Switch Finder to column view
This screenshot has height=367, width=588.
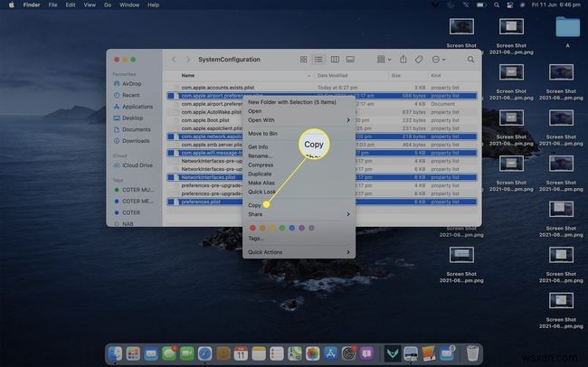click(334, 60)
